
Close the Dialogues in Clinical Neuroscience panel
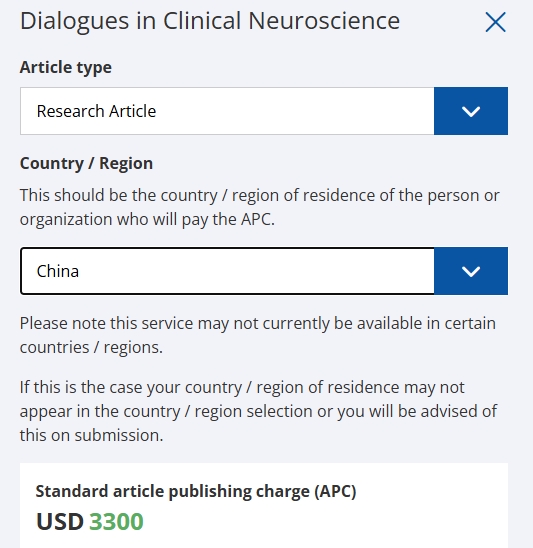[x=495, y=22]
